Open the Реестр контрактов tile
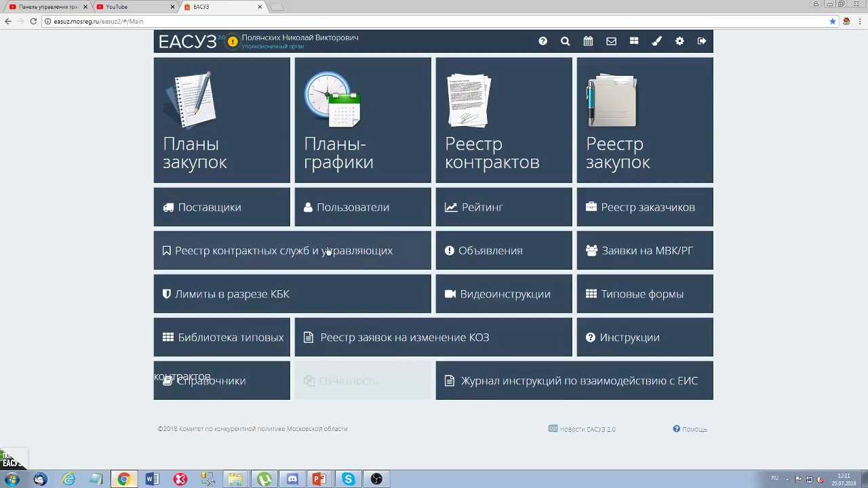Image resolution: width=868 pixels, height=488 pixels. click(504, 120)
